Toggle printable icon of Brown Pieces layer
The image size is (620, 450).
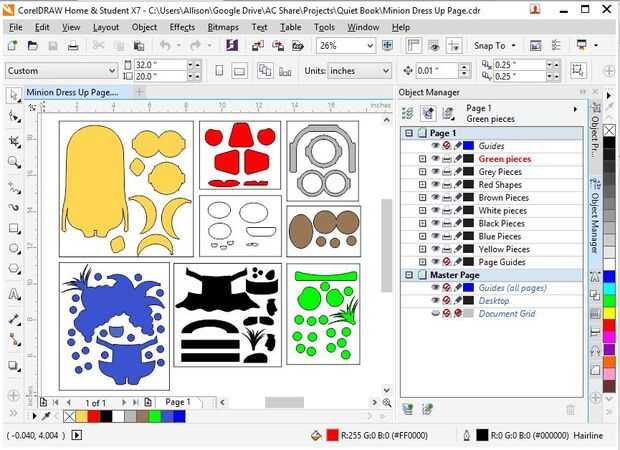(447, 198)
